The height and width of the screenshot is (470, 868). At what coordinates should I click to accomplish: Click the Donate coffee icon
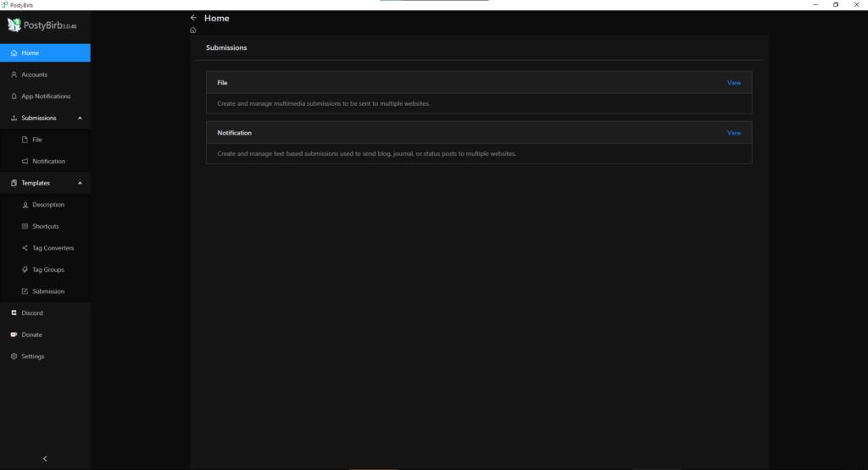click(x=14, y=335)
